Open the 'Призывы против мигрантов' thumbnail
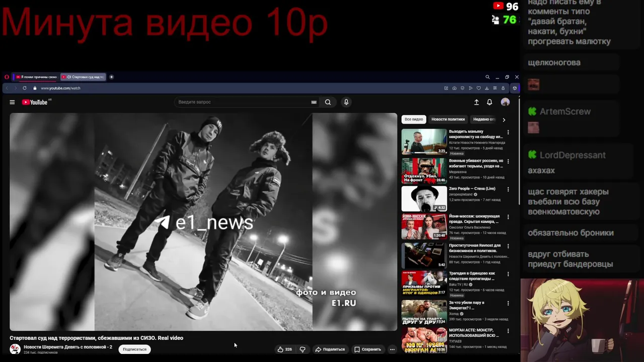 [x=424, y=284]
